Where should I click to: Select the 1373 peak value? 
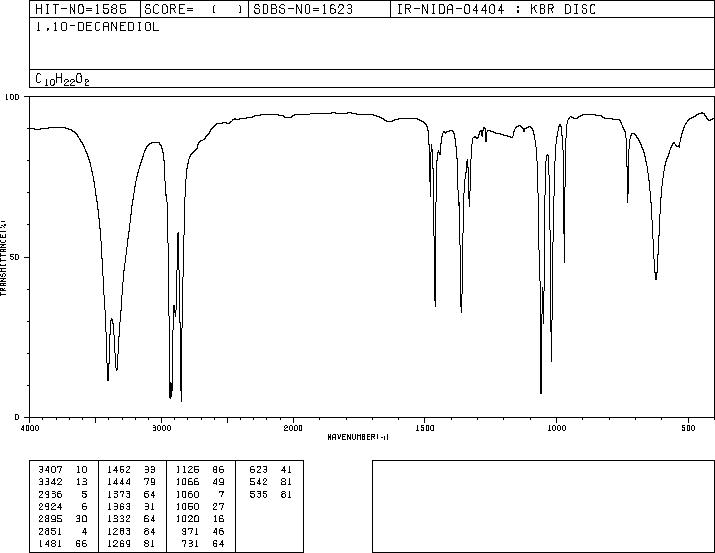[119, 494]
